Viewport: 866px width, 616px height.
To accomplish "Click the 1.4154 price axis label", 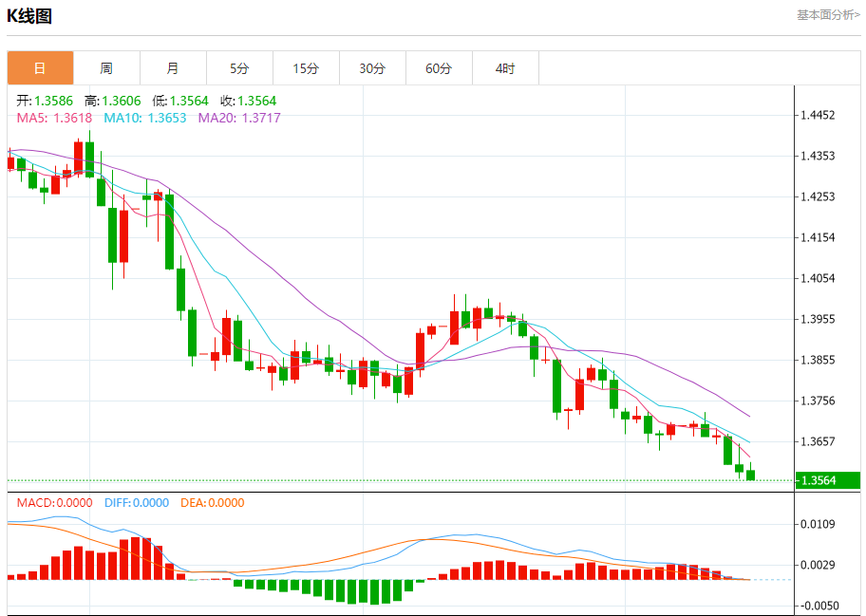I will (818, 238).
